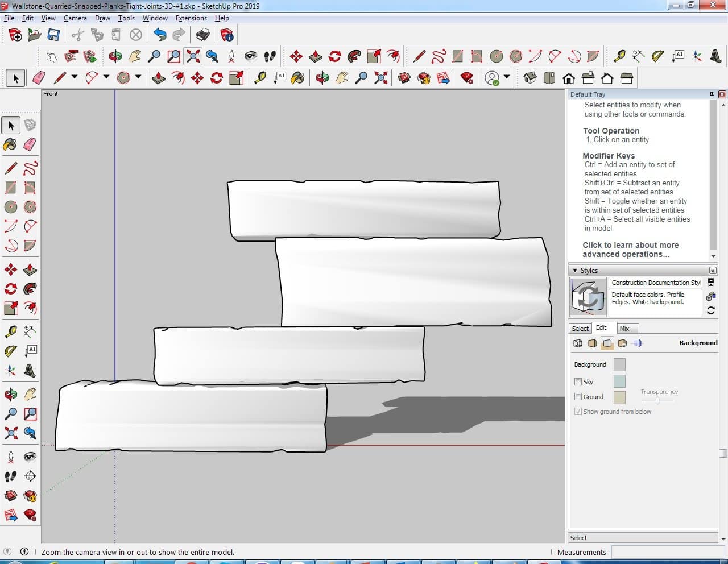Screen dimensions: 728x564
Task: Open the Select tab in Styles
Action: (580, 329)
